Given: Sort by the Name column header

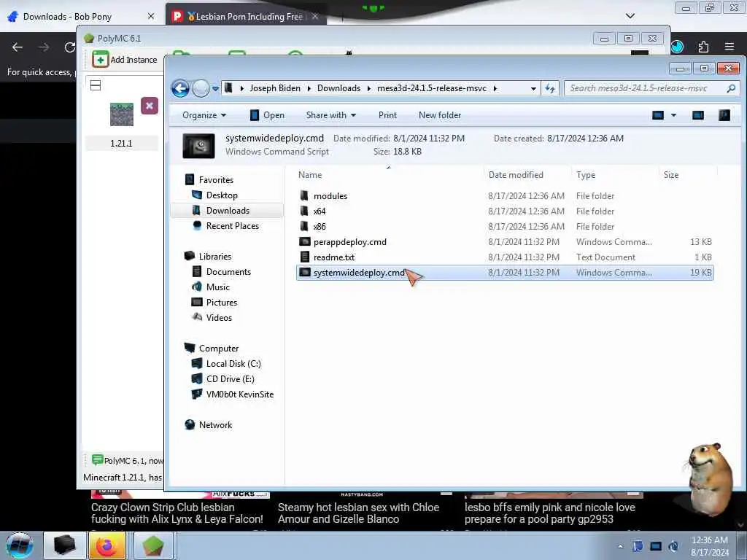Looking at the screenshot, I should click(x=310, y=175).
